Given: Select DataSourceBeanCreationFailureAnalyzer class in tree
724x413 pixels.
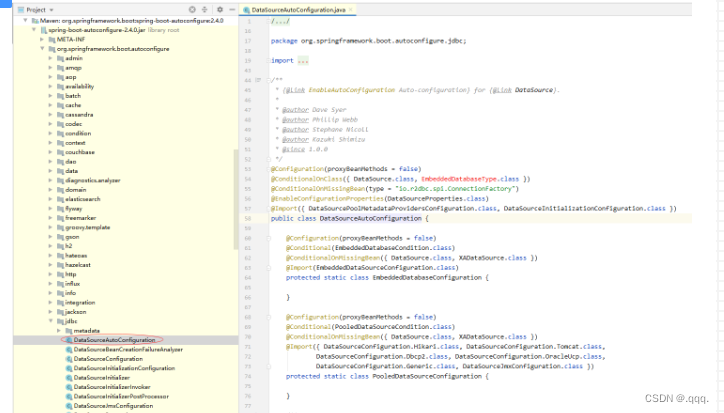Looking at the screenshot, I should tap(128, 350).
